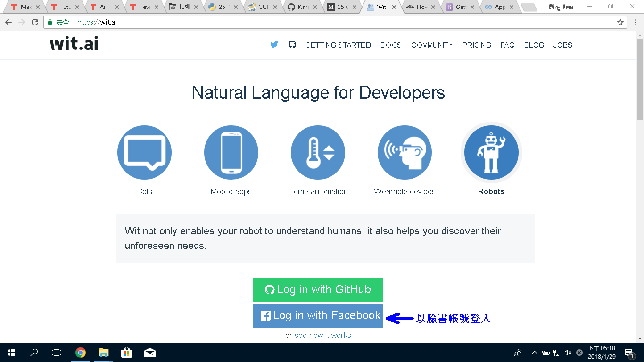
Task: Click the "Natural Language for Developers" heading
Action: (318, 92)
